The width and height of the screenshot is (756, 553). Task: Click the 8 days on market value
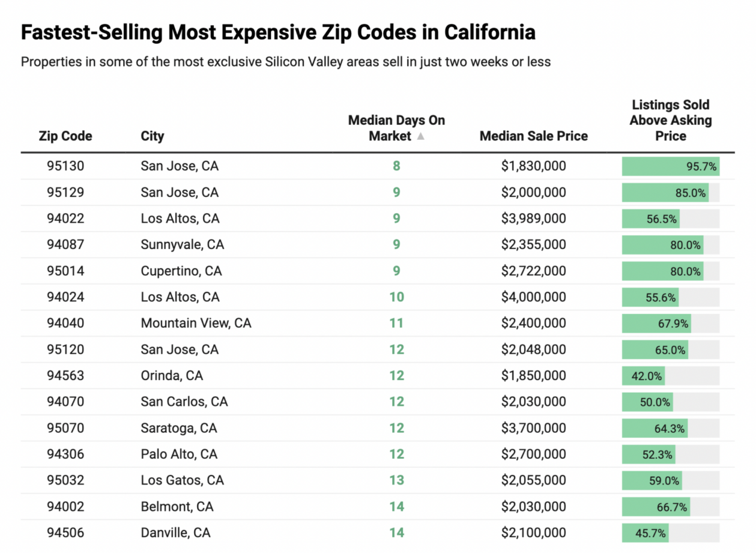pyautogui.click(x=396, y=166)
